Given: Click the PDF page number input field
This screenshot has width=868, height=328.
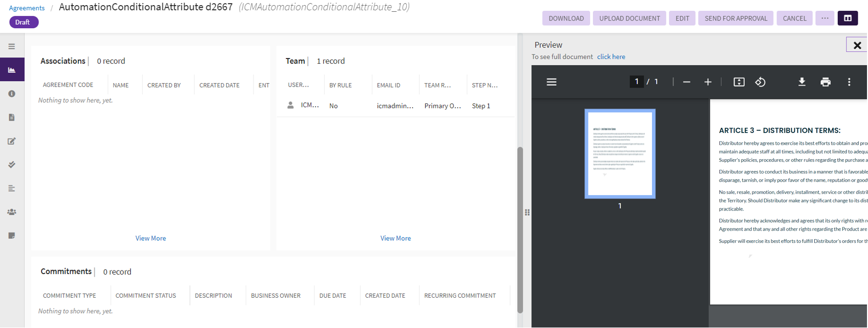Looking at the screenshot, I should pyautogui.click(x=637, y=82).
